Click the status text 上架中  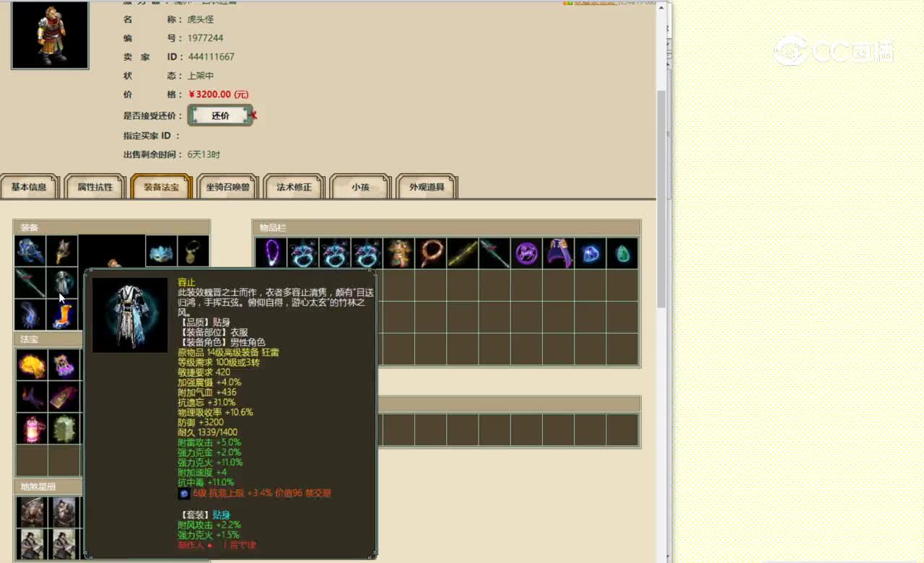(x=201, y=76)
